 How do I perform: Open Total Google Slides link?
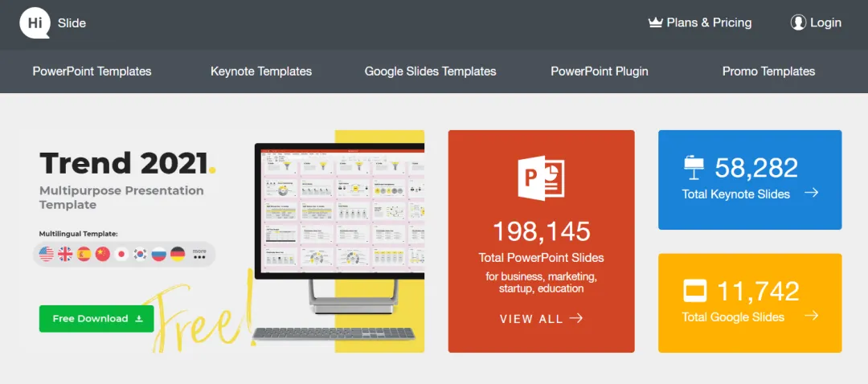click(x=733, y=317)
